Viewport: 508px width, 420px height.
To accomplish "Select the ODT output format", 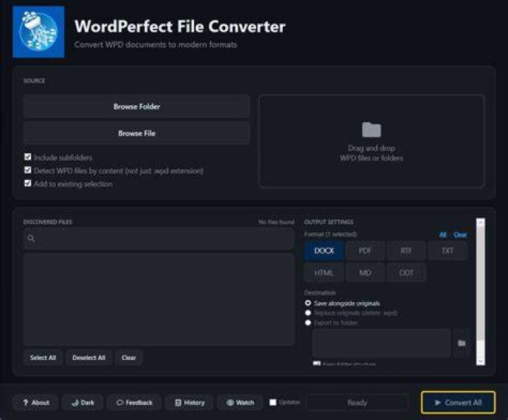I will click(x=406, y=272).
